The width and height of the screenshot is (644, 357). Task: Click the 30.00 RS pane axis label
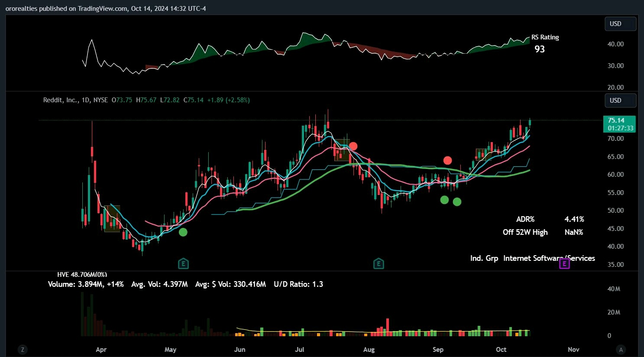click(x=615, y=66)
